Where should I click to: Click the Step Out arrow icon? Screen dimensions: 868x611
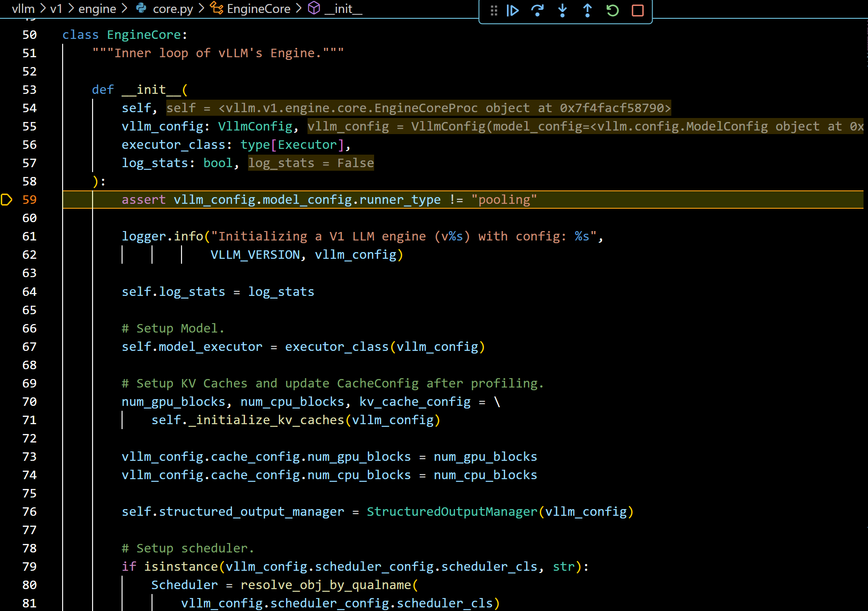587,10
